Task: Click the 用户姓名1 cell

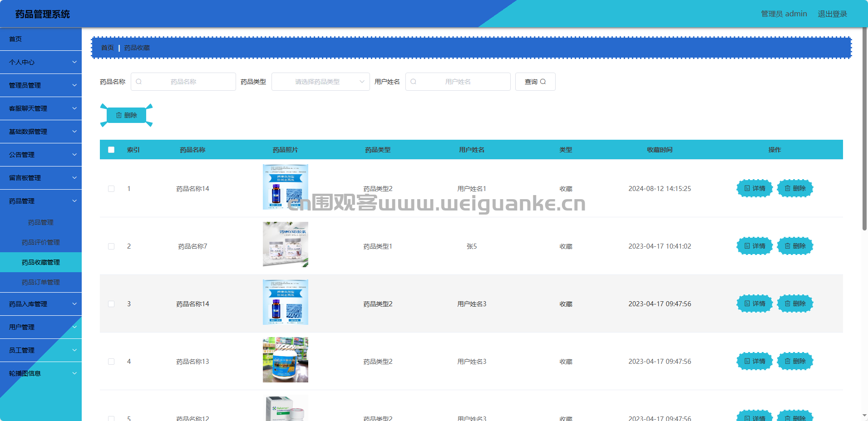Action: pyautogui.click(x=472, y=189)
